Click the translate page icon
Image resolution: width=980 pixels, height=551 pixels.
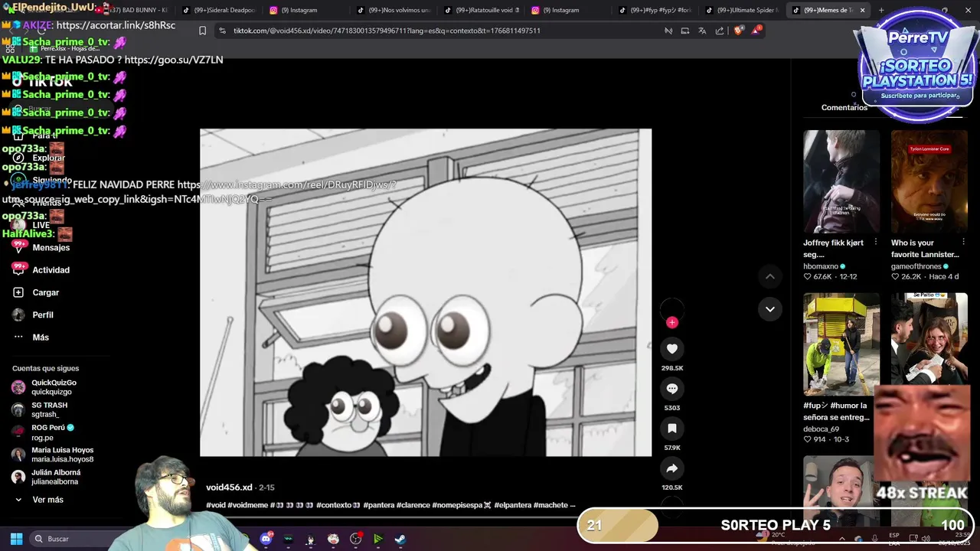(x=702, y=31)
